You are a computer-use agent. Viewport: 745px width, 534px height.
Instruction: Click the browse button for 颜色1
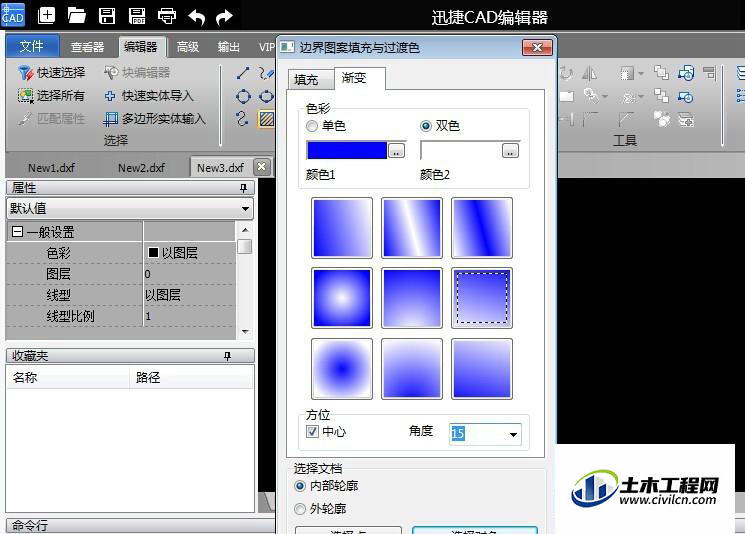click(x=396, y=151)
